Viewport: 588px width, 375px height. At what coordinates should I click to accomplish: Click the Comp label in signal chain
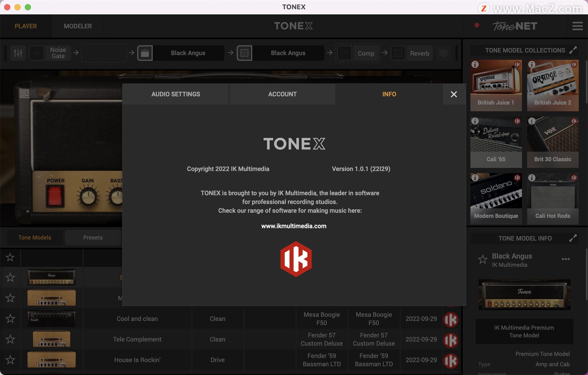(x=366, y=54)
